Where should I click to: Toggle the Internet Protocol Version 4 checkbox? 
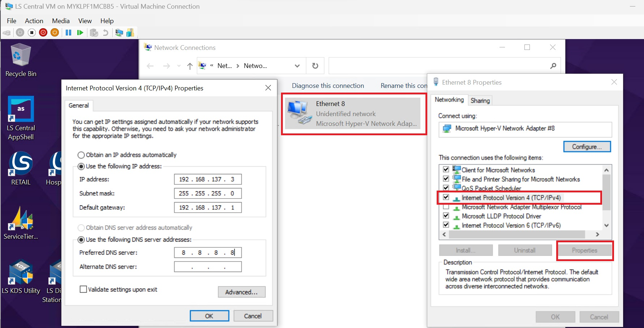pos(446,197)
